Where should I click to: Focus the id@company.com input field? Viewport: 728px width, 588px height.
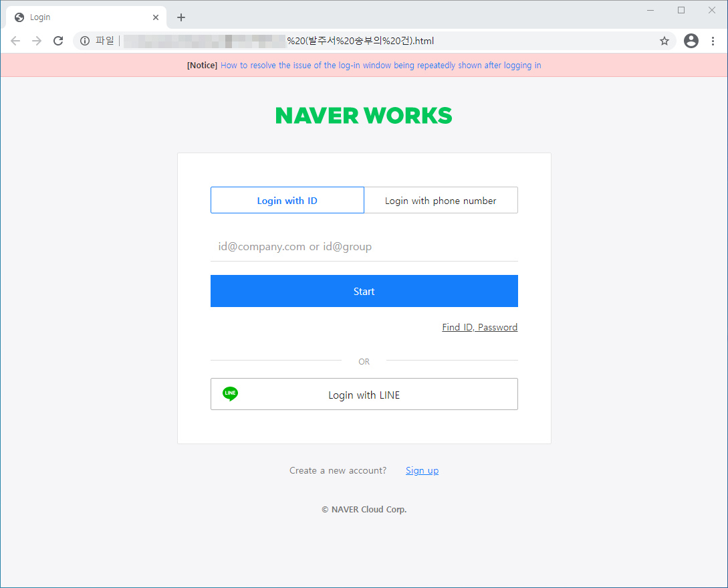[x=364, y=247]
